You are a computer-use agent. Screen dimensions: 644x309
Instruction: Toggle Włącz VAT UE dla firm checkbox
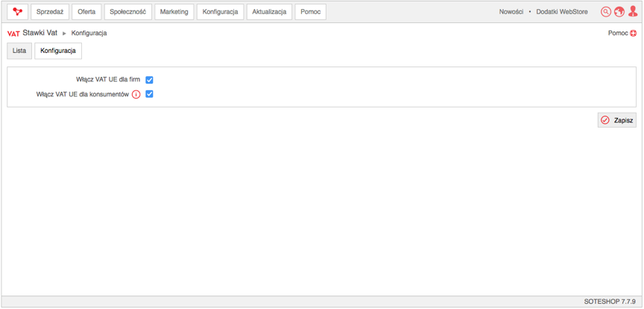(150, 80)
